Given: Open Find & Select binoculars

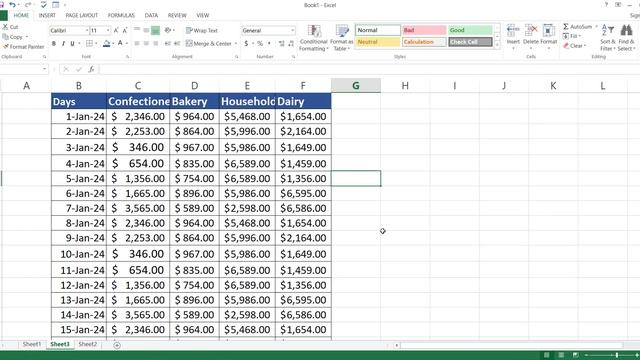Looking at the screenshot, I should (x=626, y=38).
